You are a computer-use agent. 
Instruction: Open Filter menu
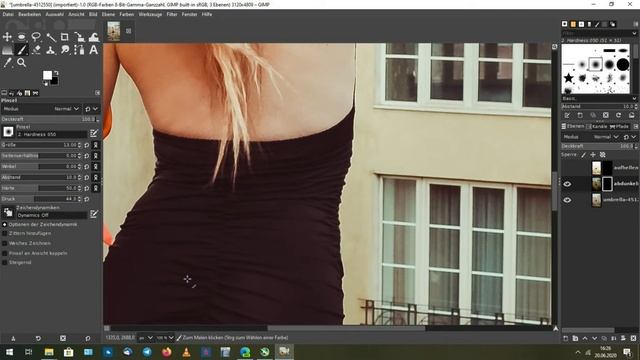pyautogui.click(x=172, y=14)
